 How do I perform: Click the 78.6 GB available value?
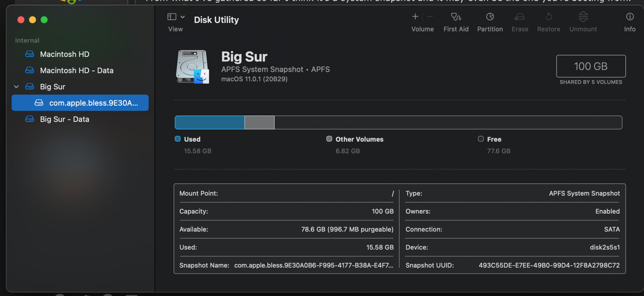click(347, 229)
